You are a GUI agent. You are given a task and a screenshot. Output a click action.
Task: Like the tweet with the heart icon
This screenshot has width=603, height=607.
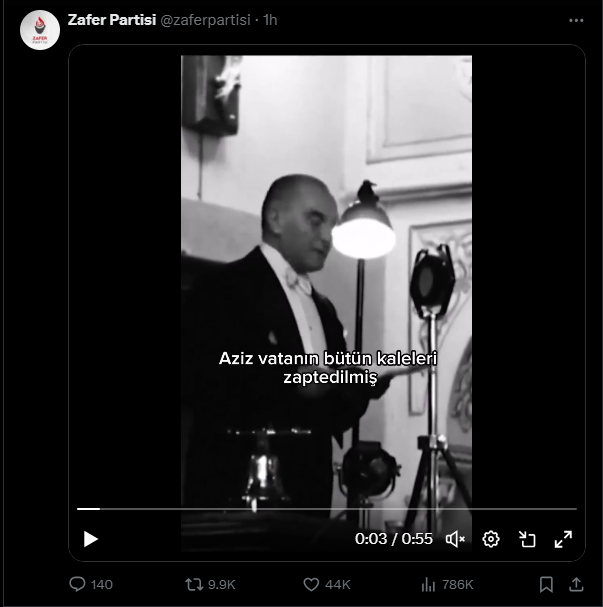pyautogui.click(x=311, y=584)
